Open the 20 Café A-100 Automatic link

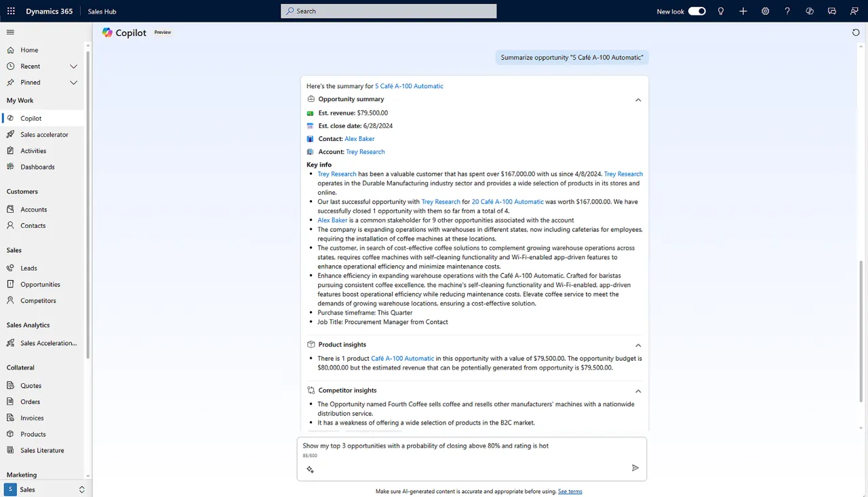point(507,202)
